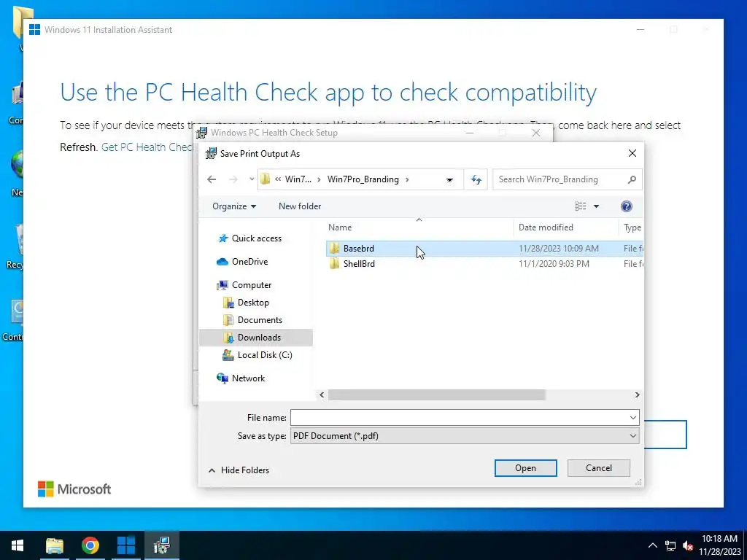The height and width of the screenshot is (560, 747).
Task: Select Network in navigation pane
Action: pos(248,378)
